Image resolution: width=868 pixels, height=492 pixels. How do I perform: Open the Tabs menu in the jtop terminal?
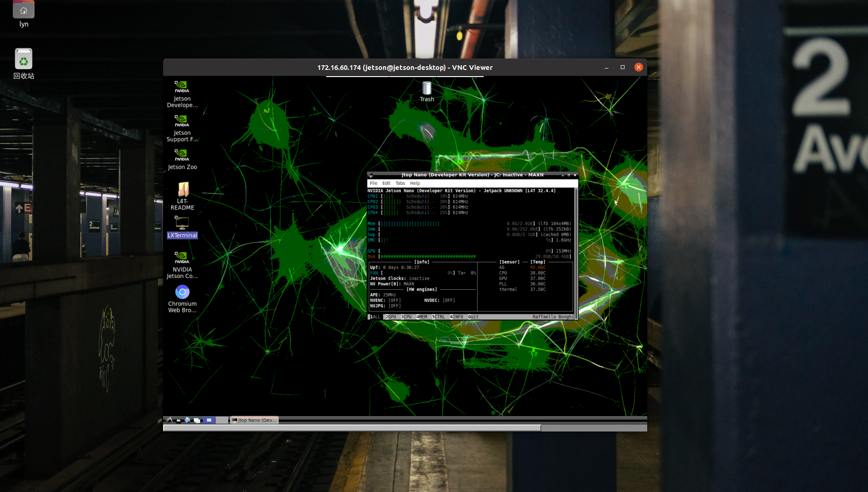point(400,183)
